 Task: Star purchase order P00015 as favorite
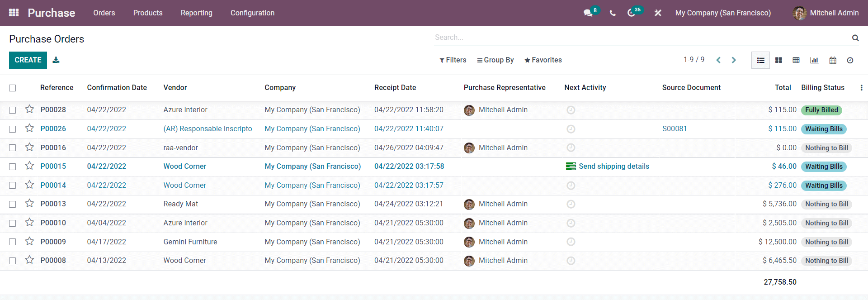pos(29,166)
